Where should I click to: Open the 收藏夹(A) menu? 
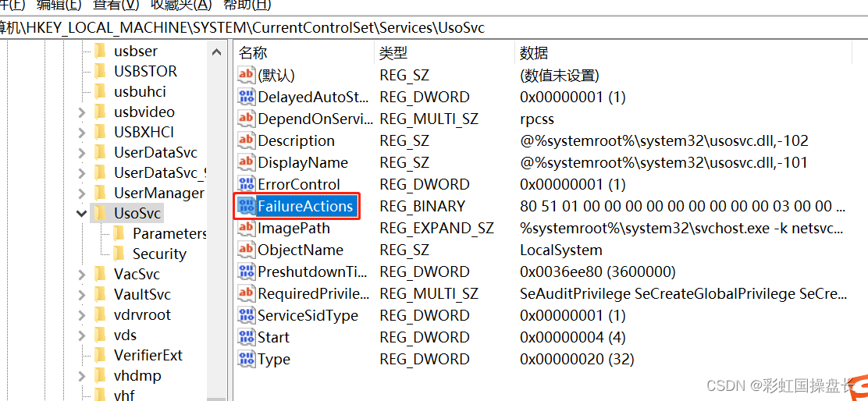[181, 5]
